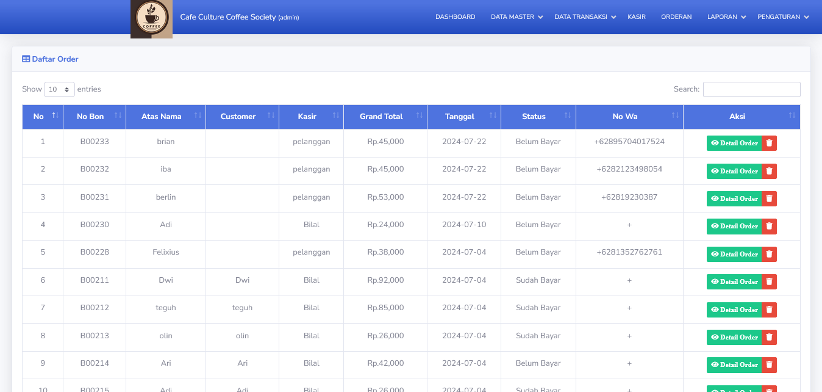This screenshot has height=392, width=822.
Task: Click grand total Rp.42,000
Action: (385, 363)
